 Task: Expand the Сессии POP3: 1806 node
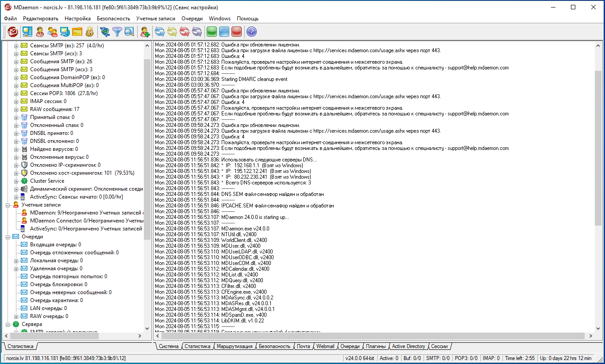(16, 93)
